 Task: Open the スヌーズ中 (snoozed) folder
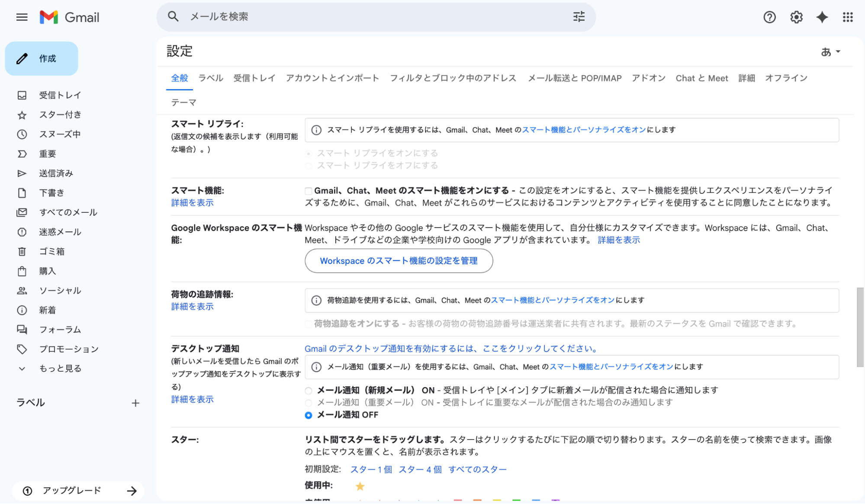click(59, 134)
